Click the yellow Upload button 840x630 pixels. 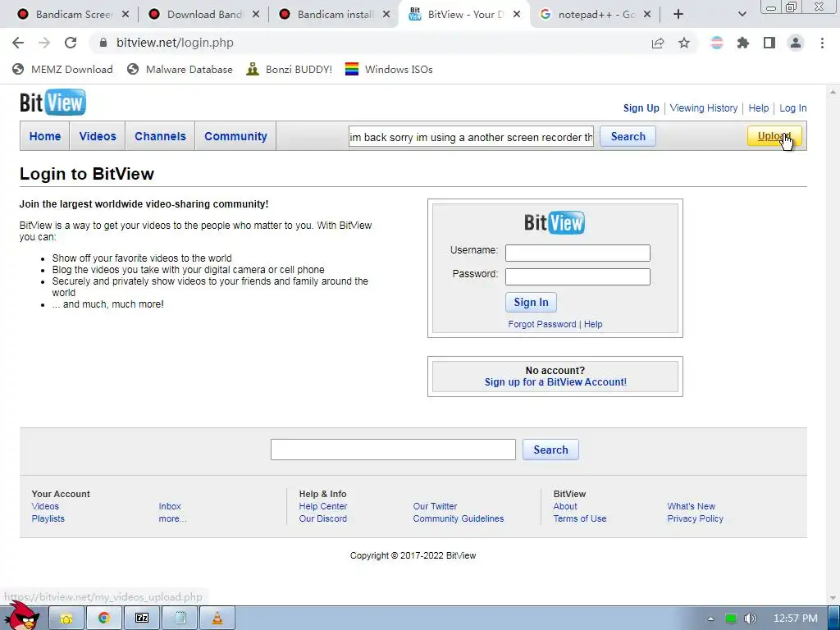(x=774, y=136)
